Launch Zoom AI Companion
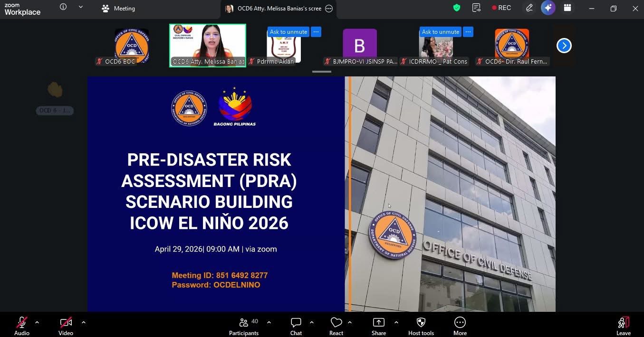This screenshot has height=337, width=644. coord(548,8)
